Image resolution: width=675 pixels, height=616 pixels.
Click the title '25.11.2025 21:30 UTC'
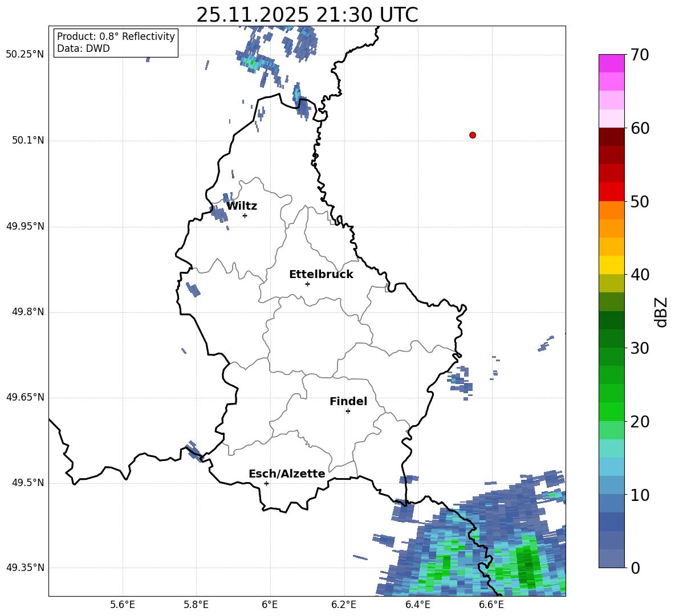307,15
